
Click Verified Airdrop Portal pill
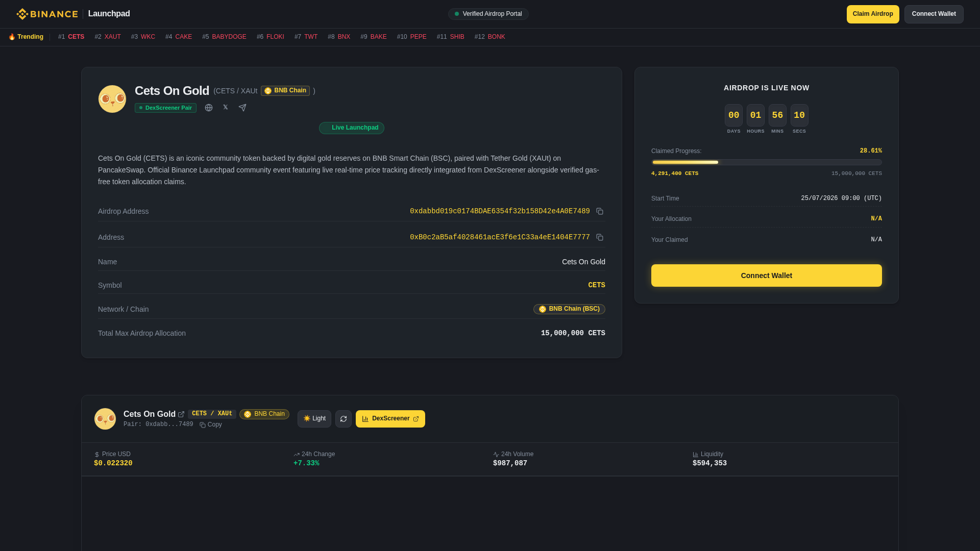(488, 14)
